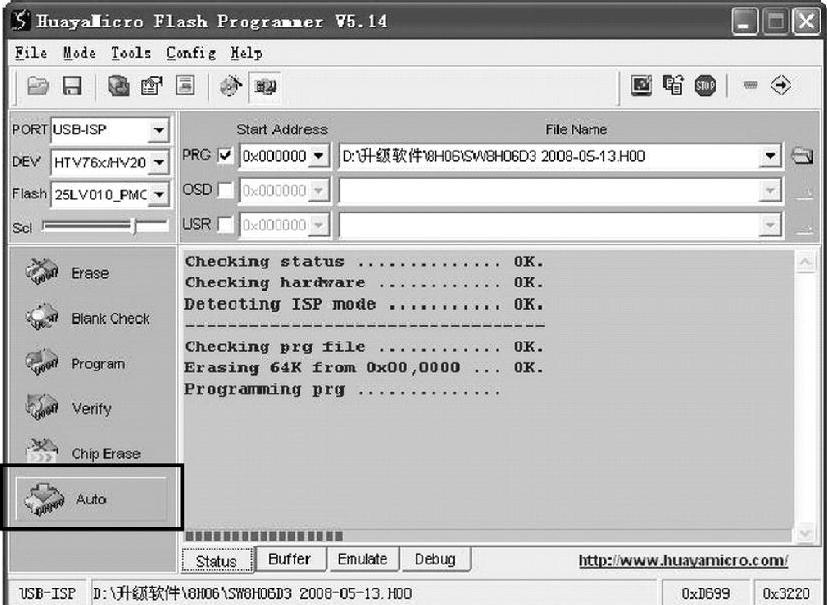This screenshot has width=827, height=605.
Task: Click the log scrollbar up arrow
Action: [805, 262]
